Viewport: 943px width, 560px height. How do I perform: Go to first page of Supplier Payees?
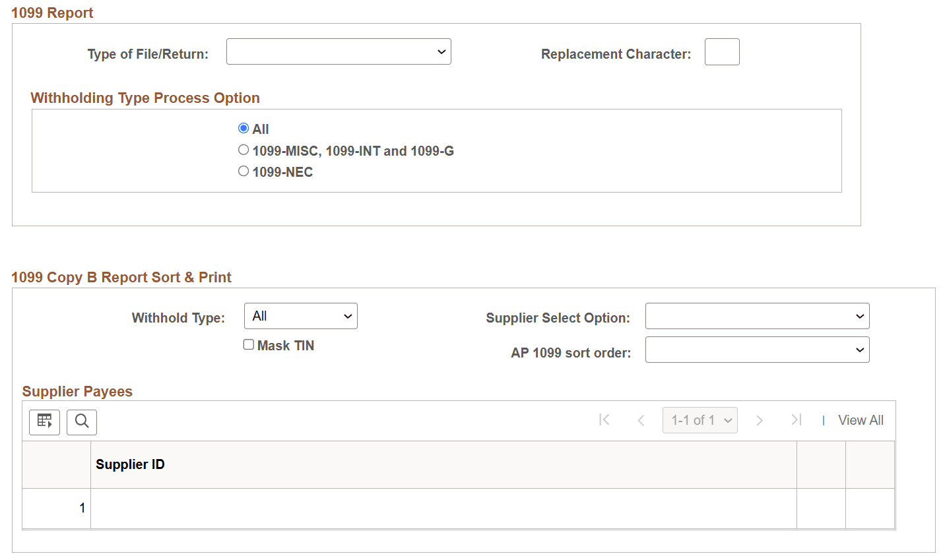point(604,420)
